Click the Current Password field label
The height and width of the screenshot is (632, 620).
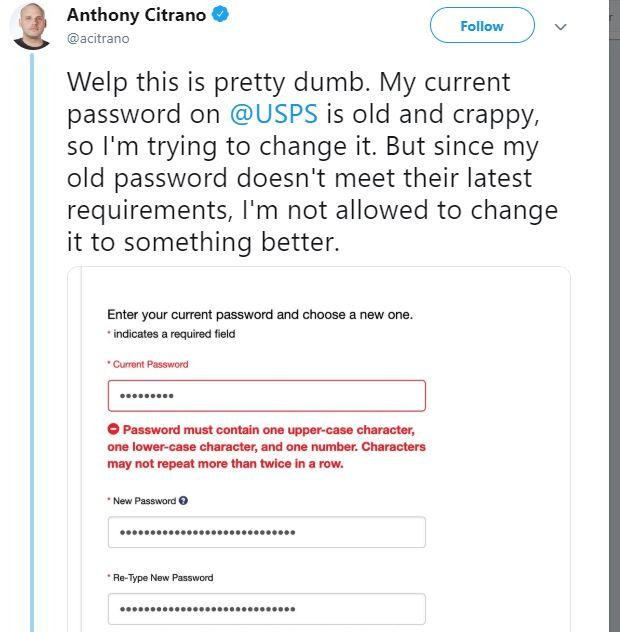(x=150, y=364)
